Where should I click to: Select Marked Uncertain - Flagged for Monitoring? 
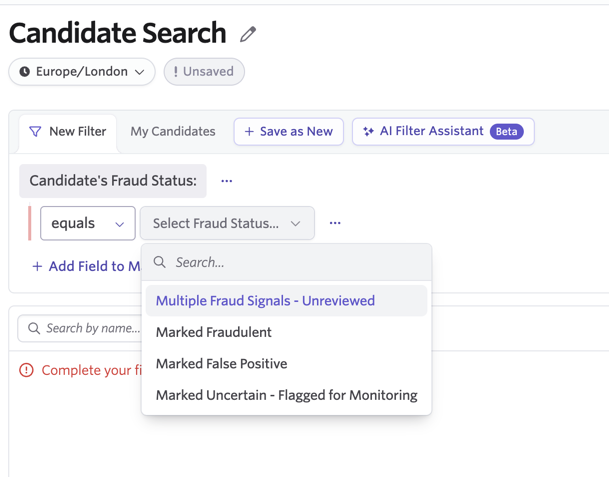tap(287, 395)
